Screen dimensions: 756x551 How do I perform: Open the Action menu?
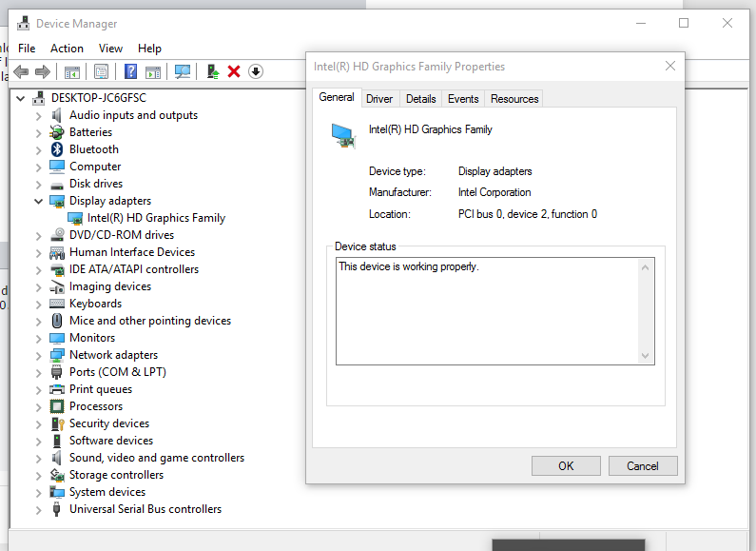(67, 49)
